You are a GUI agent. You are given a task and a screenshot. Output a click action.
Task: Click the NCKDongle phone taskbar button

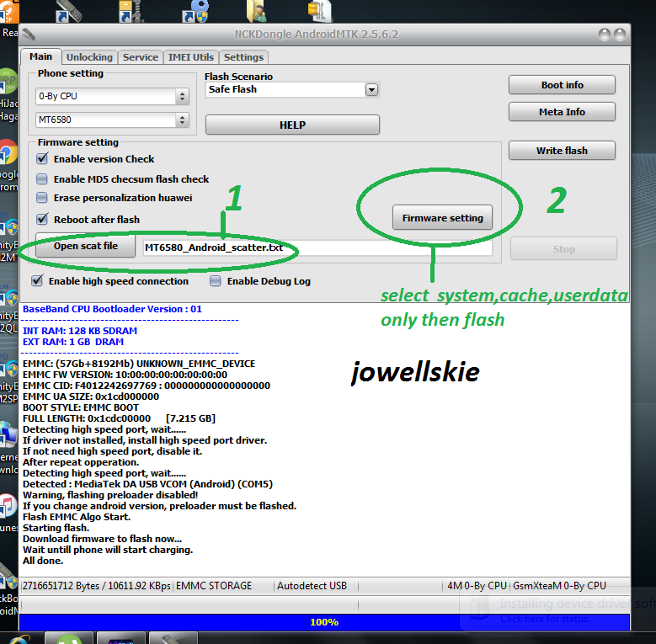(173, 638)
